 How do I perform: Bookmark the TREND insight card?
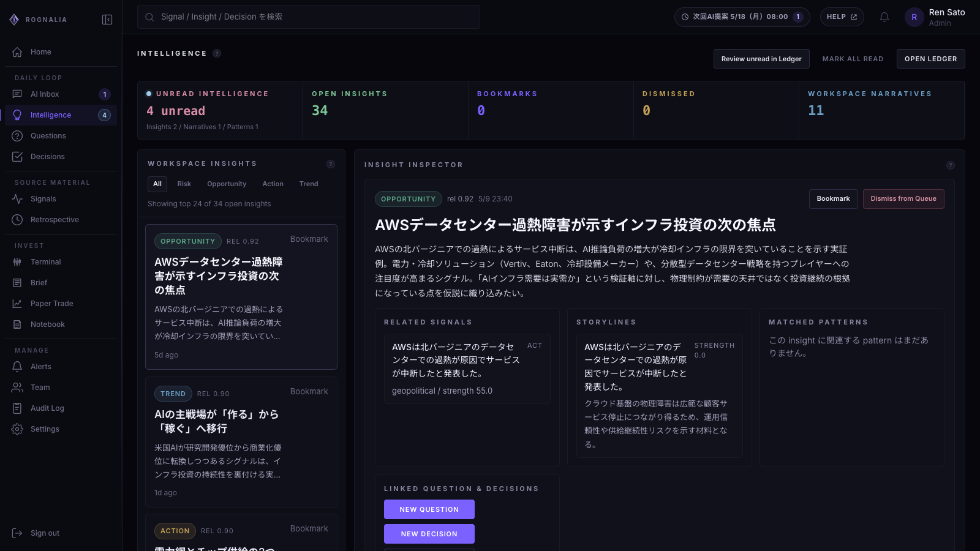click(x=309, y=392)
